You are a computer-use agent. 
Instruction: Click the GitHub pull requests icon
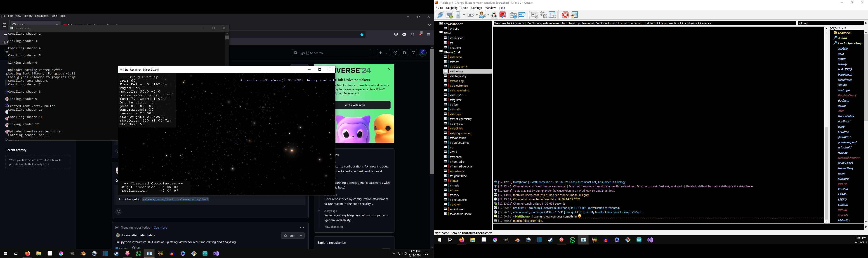point(404,53)
